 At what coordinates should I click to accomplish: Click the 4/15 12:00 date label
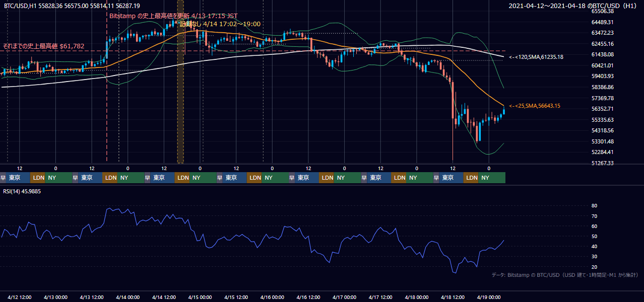pyautogui.click(x=236, y=297)
